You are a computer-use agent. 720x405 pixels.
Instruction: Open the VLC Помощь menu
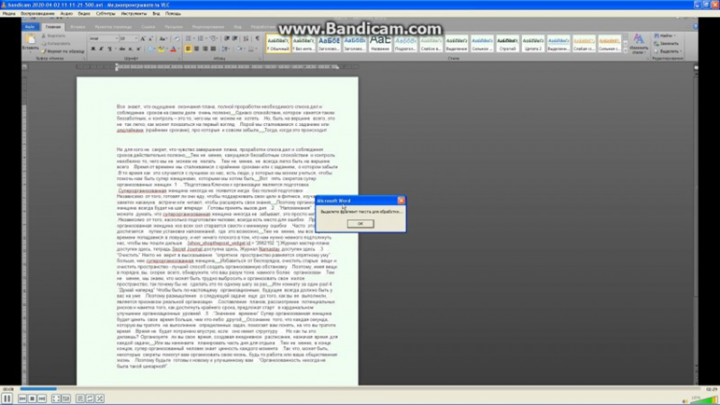pos(173,14)
